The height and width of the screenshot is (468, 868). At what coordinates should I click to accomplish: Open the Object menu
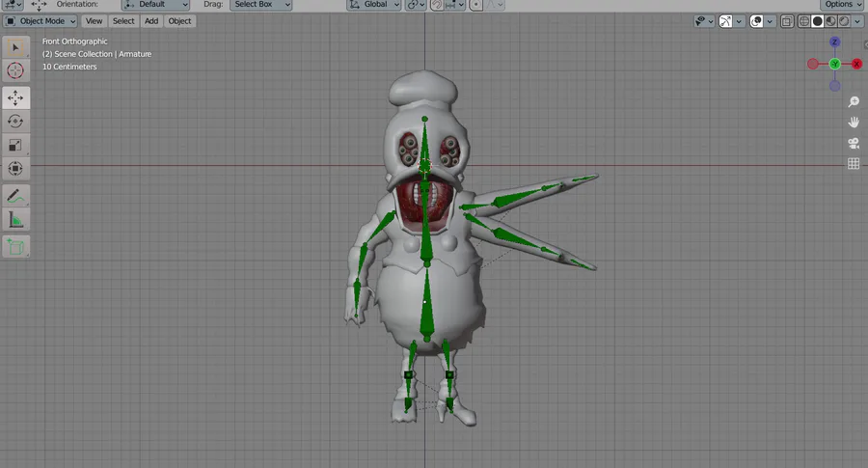tap(179, 21)
